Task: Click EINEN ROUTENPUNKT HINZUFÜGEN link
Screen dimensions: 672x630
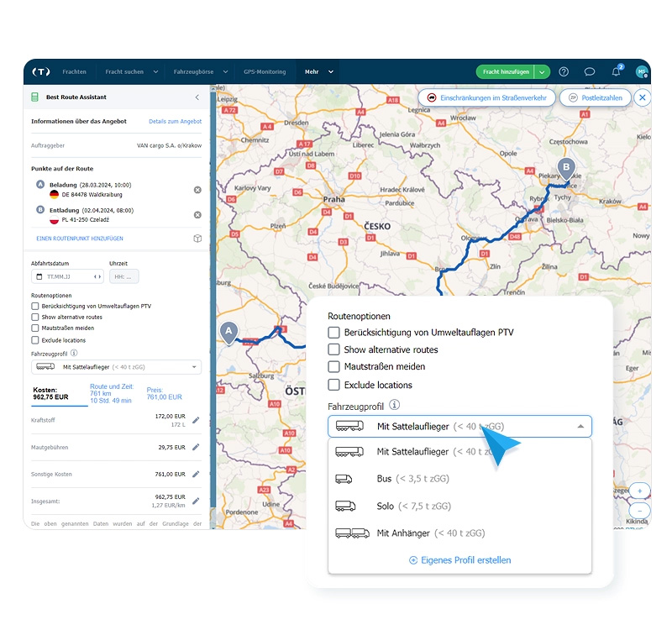Action: (80, 239)
